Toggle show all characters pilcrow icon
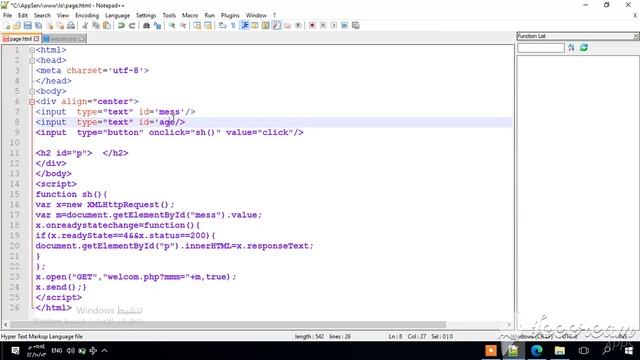Image resolution: width=640 pixels, height=360 pixels. [x=233, y=26]
